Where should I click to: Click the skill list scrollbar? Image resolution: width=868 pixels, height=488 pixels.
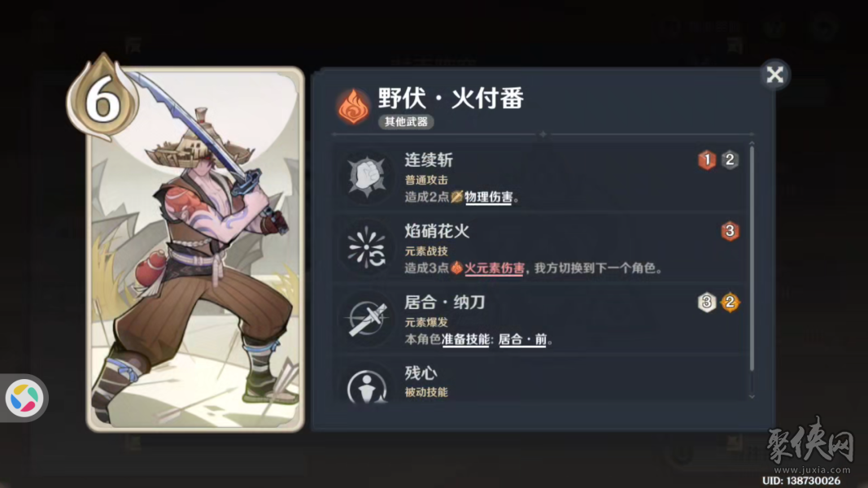[751, 259]
